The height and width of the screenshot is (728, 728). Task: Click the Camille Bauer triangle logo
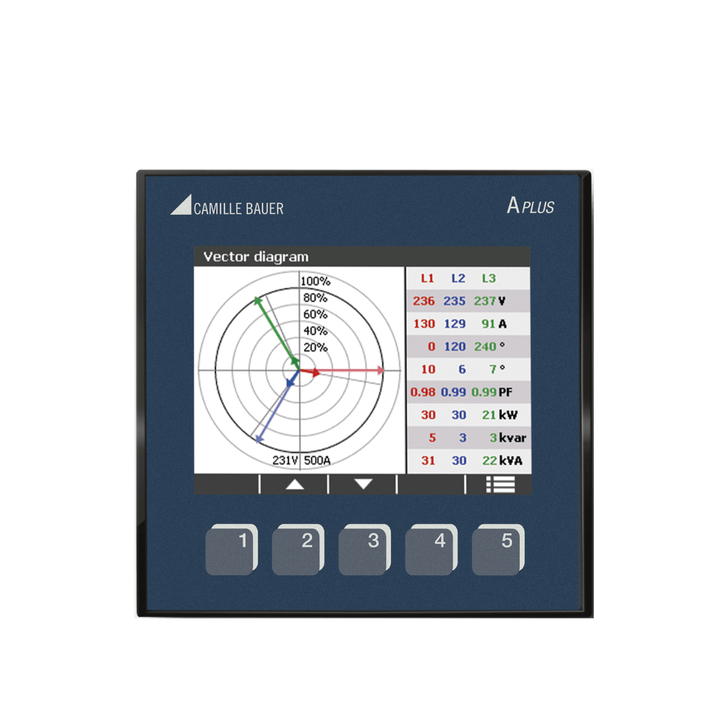click(181, 206)
